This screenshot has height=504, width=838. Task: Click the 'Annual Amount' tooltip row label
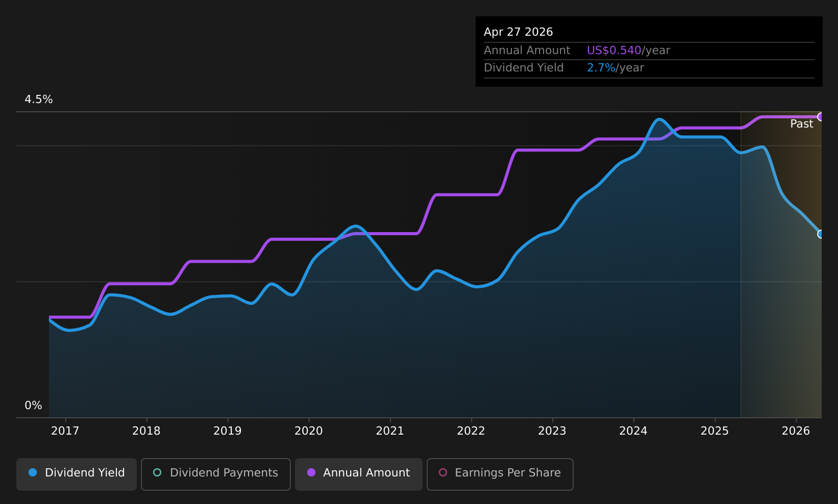point(527,51)
